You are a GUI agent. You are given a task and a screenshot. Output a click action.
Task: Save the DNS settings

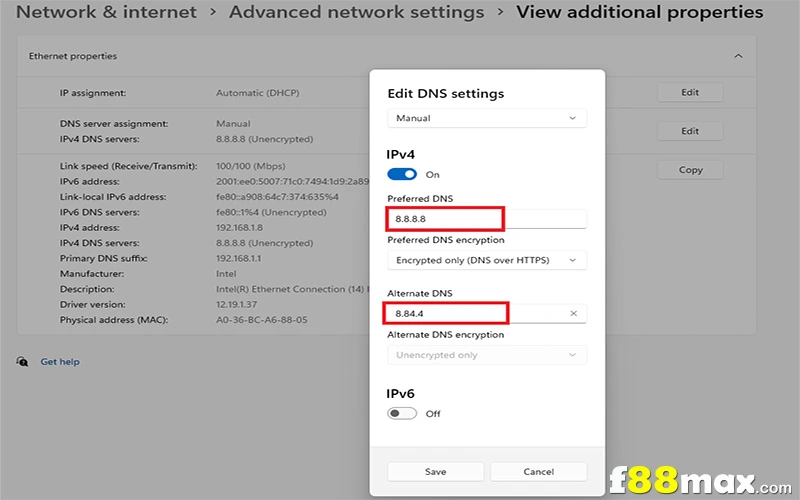click(435, 471)
